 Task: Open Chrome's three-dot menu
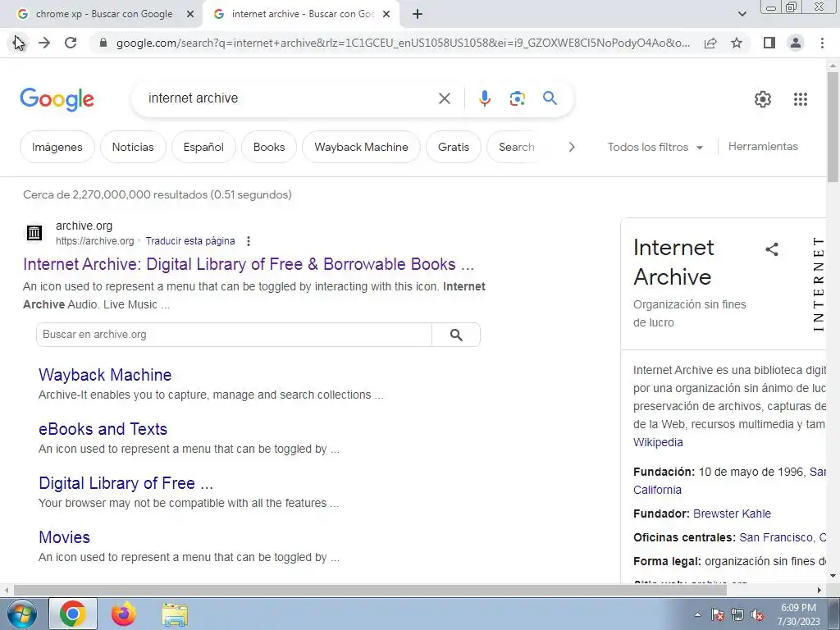coord(822,43)
